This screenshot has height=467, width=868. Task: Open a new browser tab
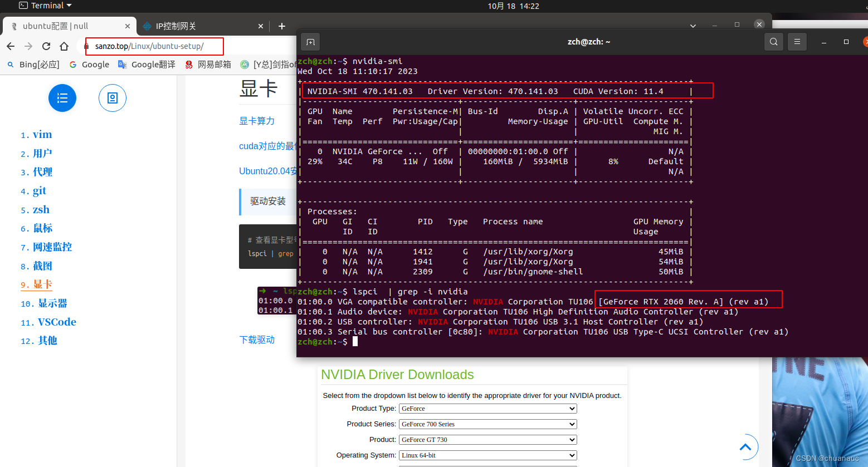coord(282,26)
